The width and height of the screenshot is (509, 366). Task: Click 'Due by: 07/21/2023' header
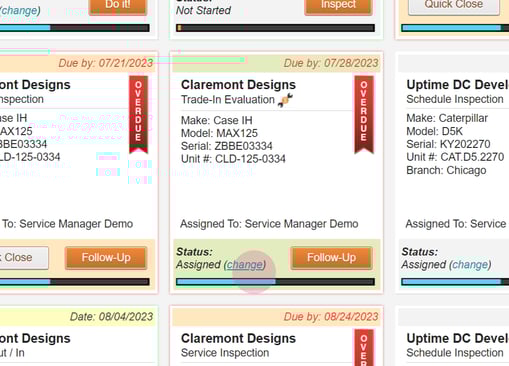tap(106, 63)
